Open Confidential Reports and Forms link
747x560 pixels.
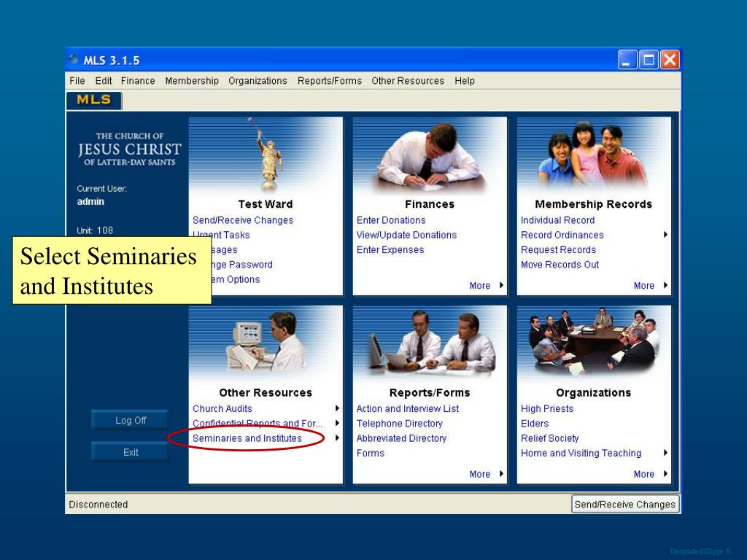click(x=258, y=424)
